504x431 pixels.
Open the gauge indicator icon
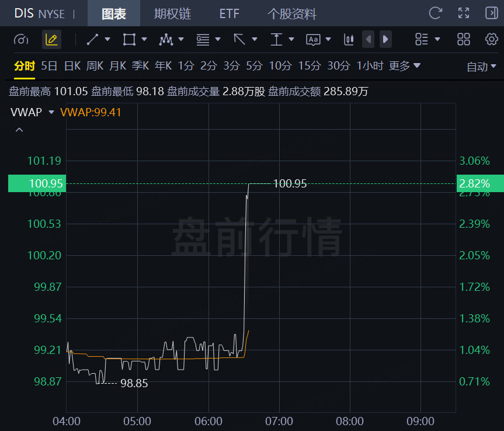pyautogui.click(x=21, y=40)
